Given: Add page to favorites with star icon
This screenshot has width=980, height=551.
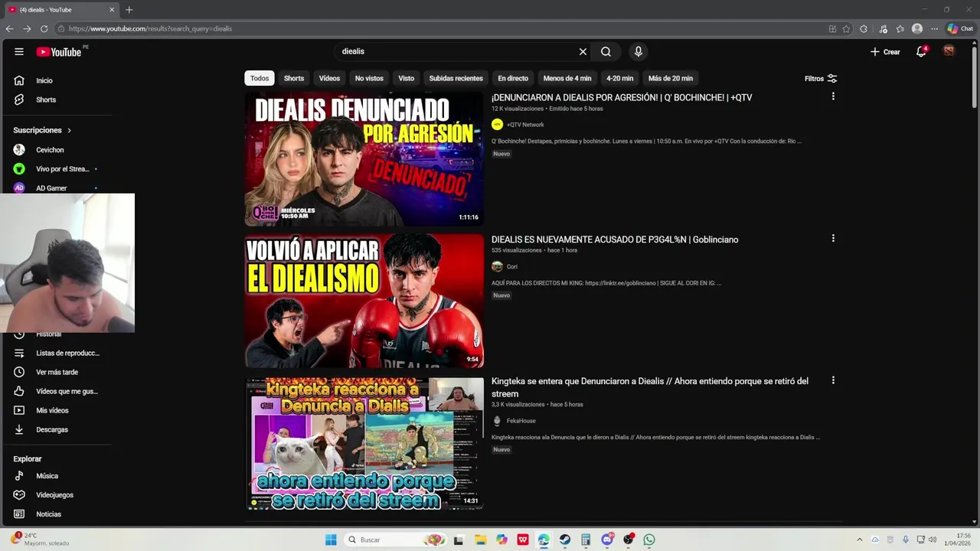Looking at the screenshot, I should 846,28.
